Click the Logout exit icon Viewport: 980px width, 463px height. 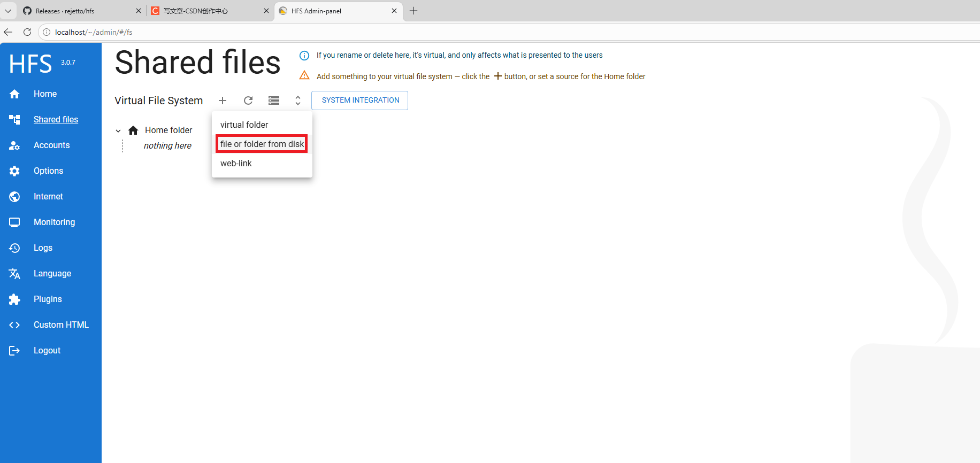(14, 351)
